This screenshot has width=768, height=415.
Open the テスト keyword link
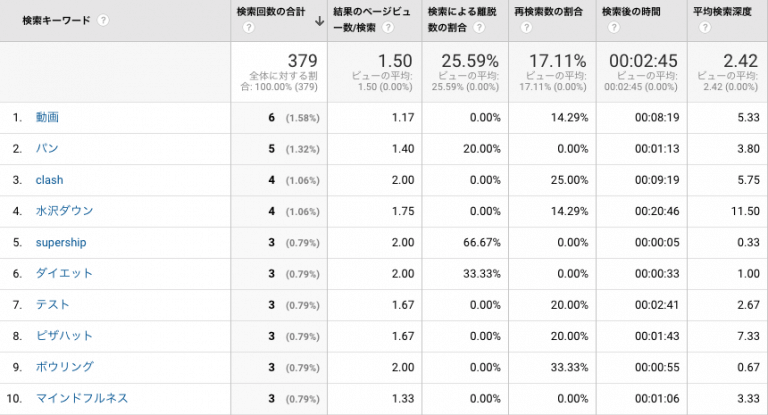click(52, 305)
